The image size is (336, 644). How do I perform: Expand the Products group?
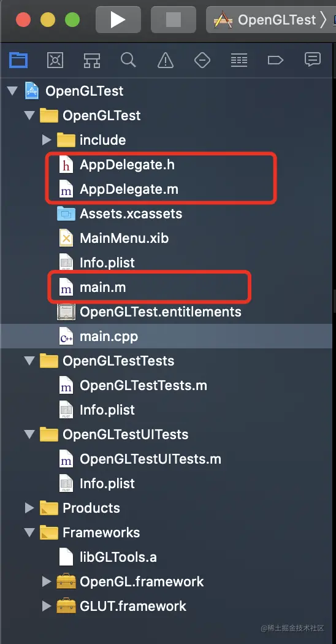tap(29, 508)
